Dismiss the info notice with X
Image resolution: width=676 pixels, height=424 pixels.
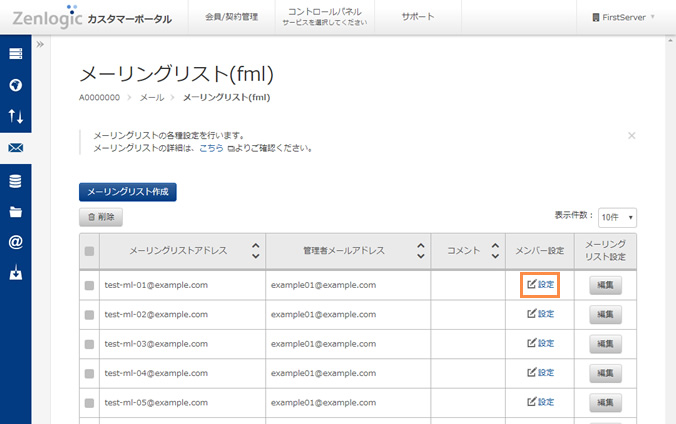point(631,135)
